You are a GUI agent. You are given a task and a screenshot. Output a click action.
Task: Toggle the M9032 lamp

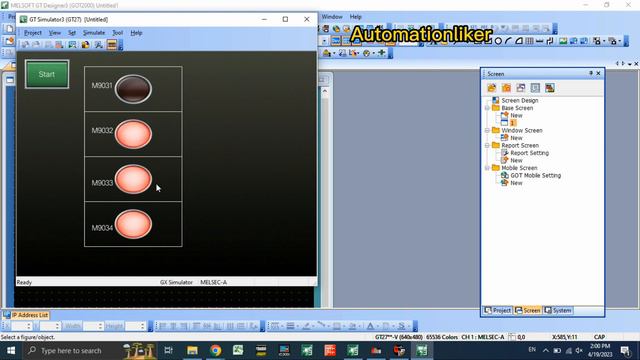coord(133,134)
